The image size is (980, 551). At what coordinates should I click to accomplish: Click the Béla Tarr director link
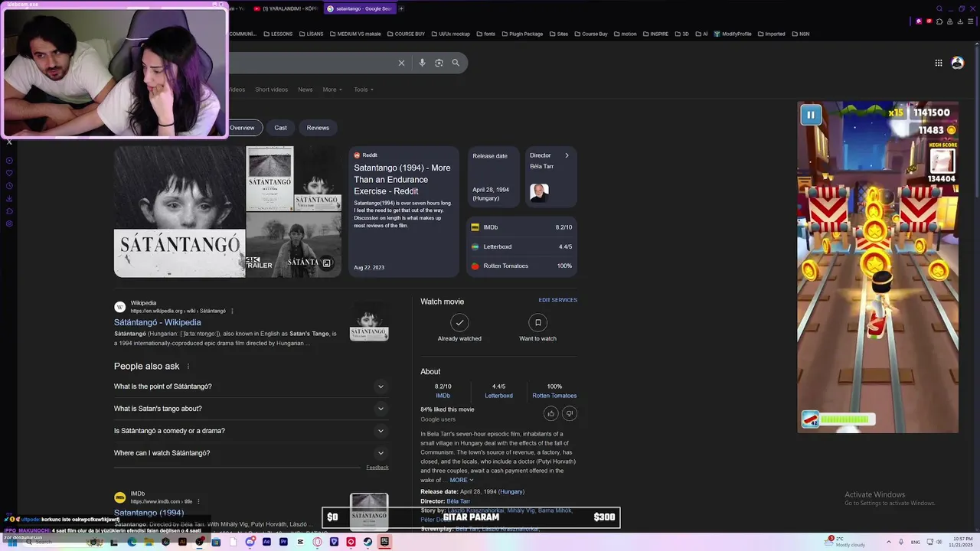point(459,501)
